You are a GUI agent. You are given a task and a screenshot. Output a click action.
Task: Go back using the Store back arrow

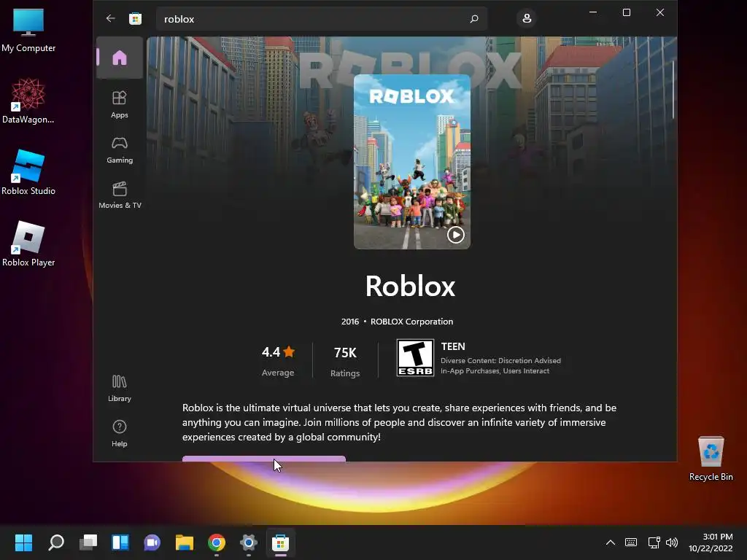click(x=111, y=18)
